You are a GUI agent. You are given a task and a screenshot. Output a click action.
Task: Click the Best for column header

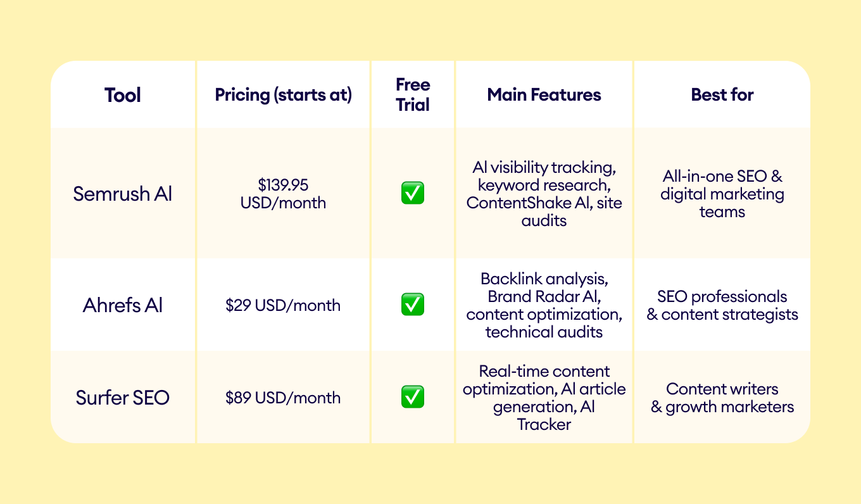pos(722,95)
